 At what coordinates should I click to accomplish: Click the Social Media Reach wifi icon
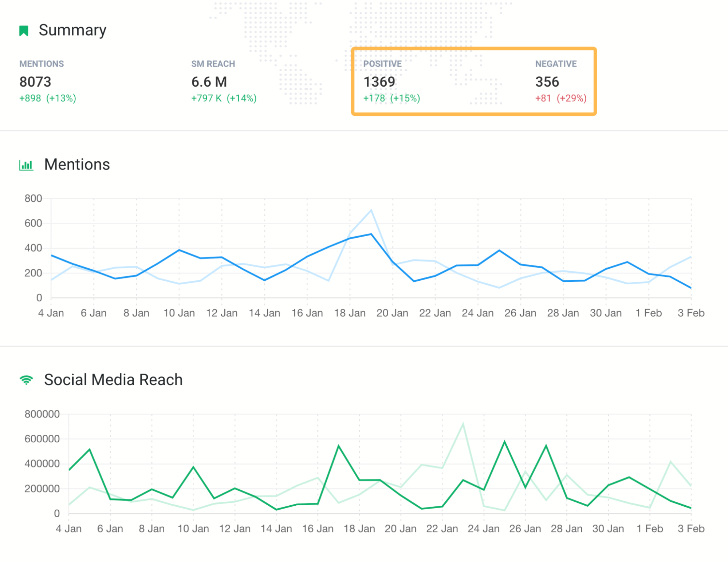point(26,380)
